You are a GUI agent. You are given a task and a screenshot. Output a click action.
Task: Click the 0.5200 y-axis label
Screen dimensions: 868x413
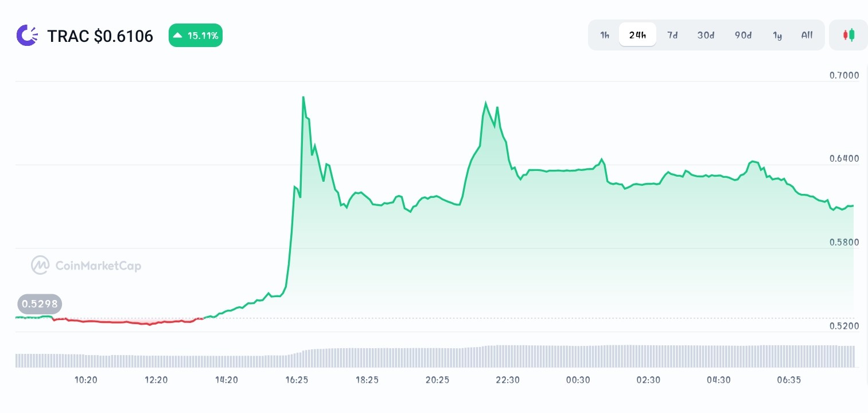pos(844,326)
